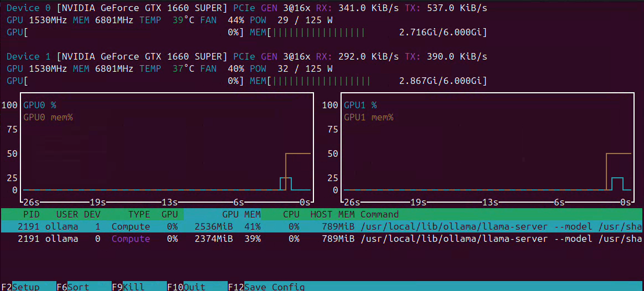This screenshot has height=291, width=644.
Task: Sort by the PID column header
Action: tap(31, 214)
